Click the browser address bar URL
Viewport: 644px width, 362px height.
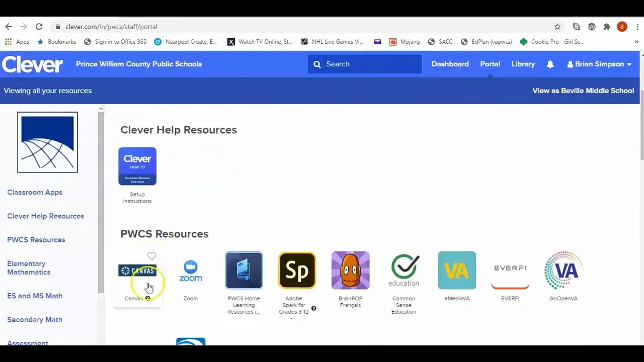pyautogui.click(x=111, y=27)
